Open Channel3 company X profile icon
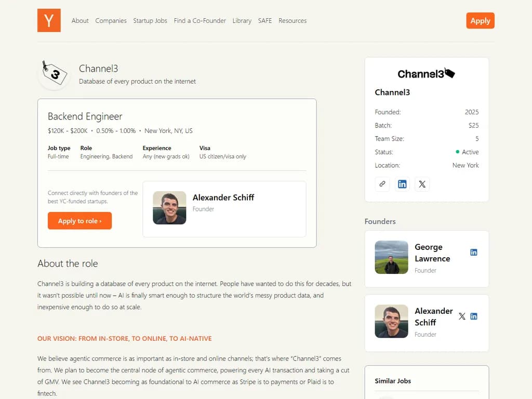This screenshot has height=399, width=532. [x=422, y=184]
